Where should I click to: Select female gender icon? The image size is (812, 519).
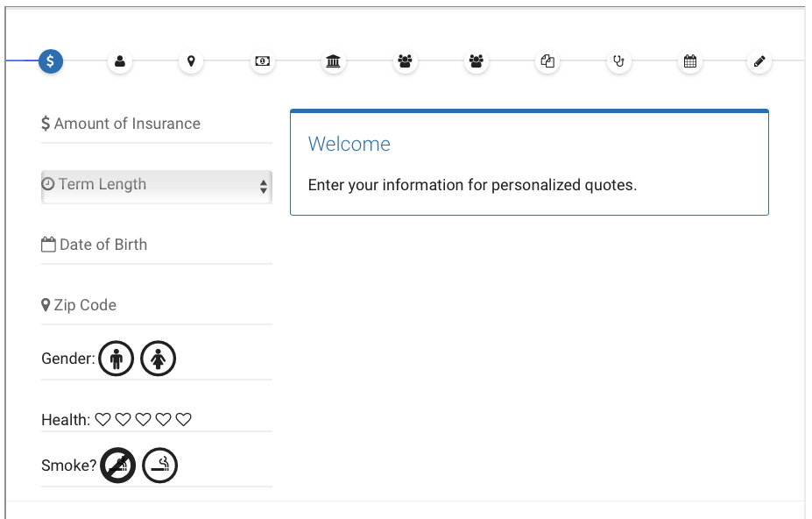(159, 359)
